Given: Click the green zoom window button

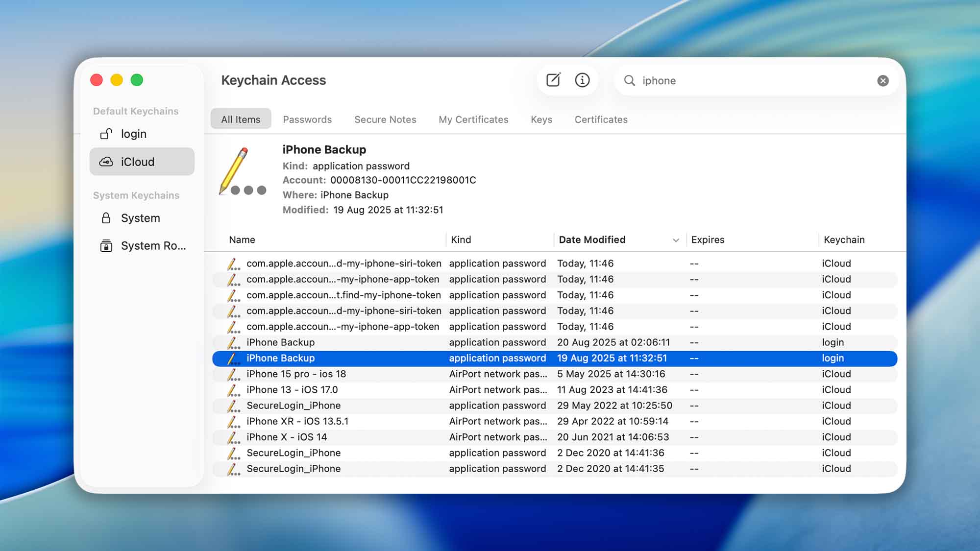Looking at the screenshot, I should click(137, 80).
